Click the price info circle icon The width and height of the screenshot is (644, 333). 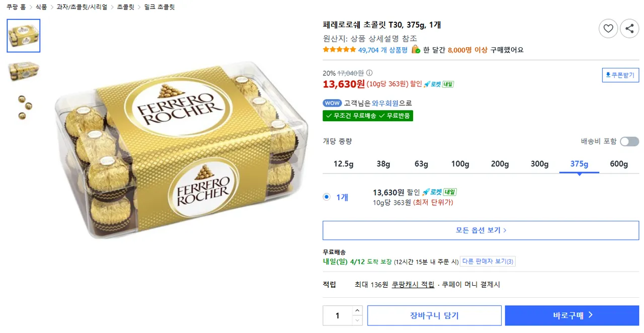pyautogui.click(x=370, y=73)
